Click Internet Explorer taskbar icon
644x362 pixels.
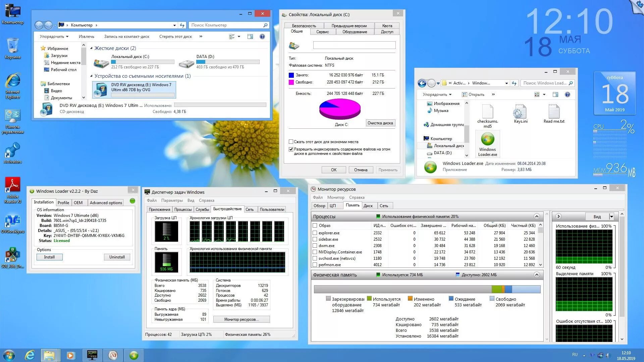tap(30, 355)
